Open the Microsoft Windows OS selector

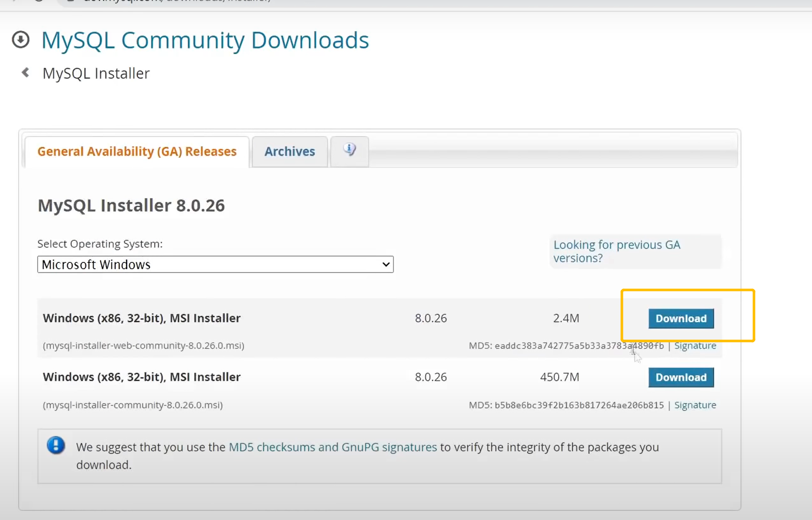pos(215,264)
